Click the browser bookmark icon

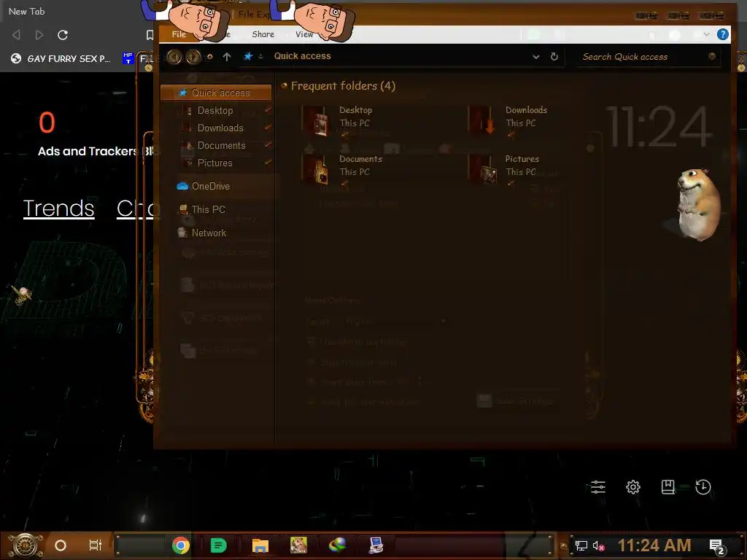point(150,35)
